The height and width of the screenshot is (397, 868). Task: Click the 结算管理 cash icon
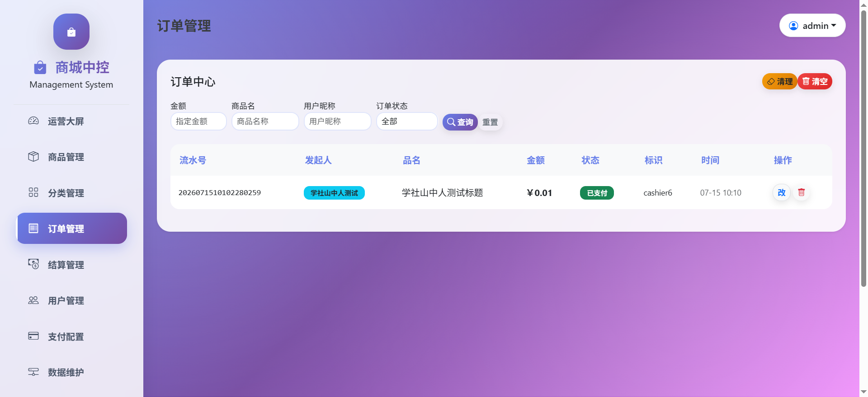[x=33, y=264]
